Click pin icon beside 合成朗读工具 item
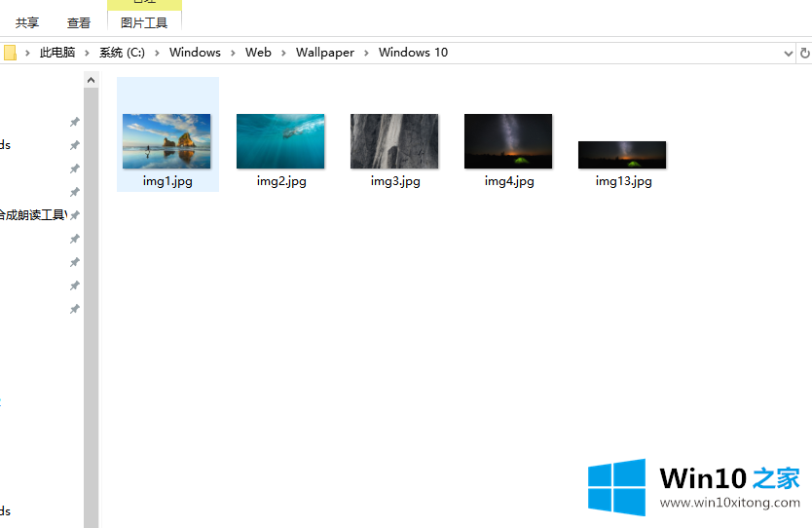The height and width of the screenshot is (528, 812). [75, 215]
